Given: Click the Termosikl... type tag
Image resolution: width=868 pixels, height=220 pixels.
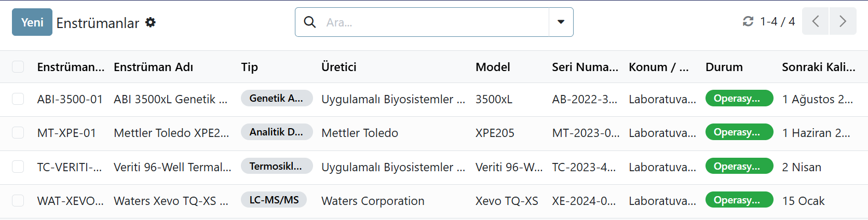Looking at the screenshot, I should click(277, 166).
